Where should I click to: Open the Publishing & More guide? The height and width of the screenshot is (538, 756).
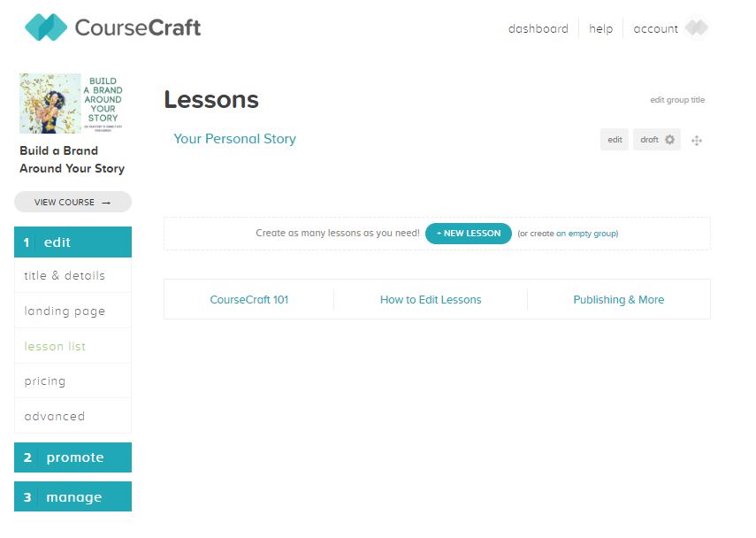click(619, 300)
